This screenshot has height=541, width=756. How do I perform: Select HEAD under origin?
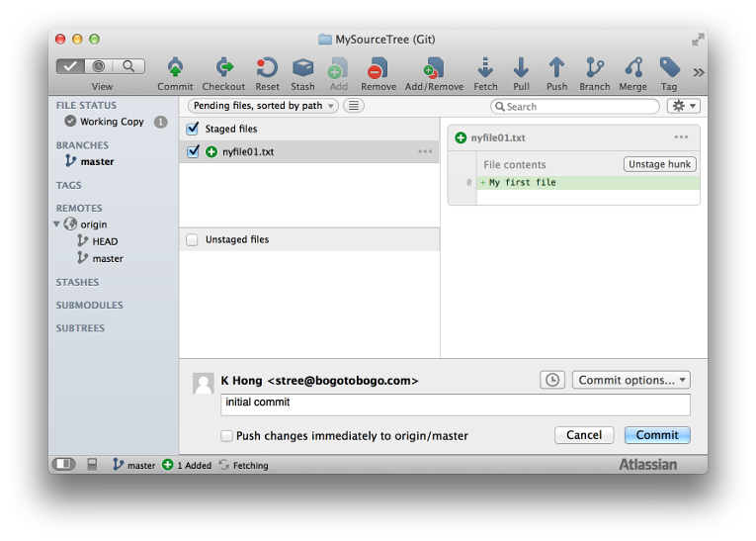(x=105, y=241)
